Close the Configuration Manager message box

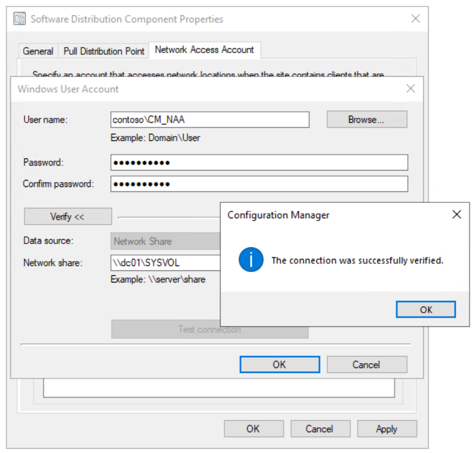point(456,214)
